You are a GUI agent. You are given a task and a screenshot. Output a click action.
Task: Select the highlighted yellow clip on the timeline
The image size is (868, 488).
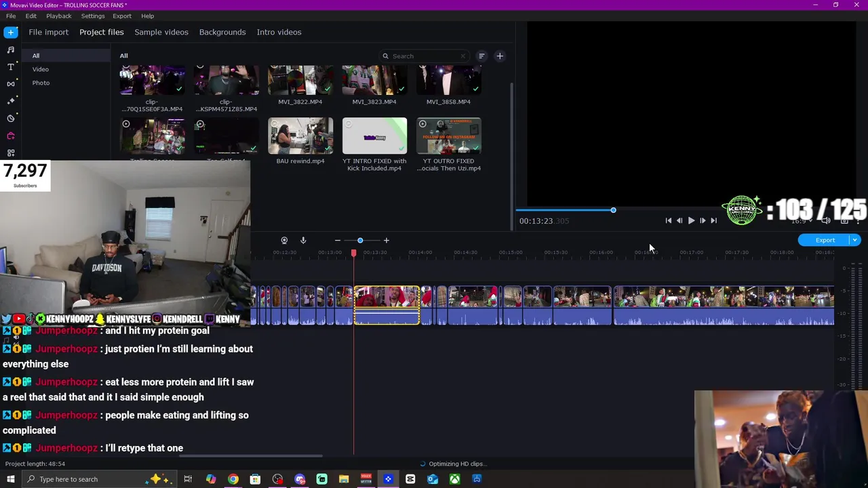pyautogui.click(x=387, y=306)
